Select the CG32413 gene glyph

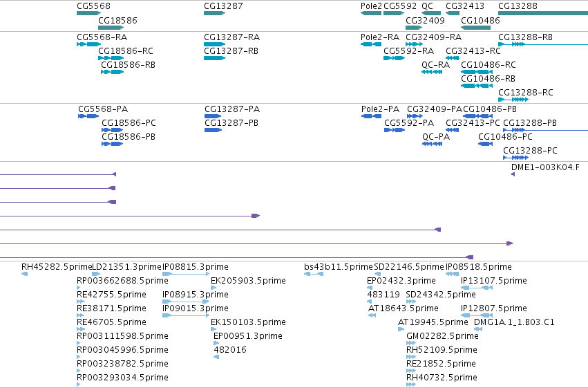click(x=453, y=13)
